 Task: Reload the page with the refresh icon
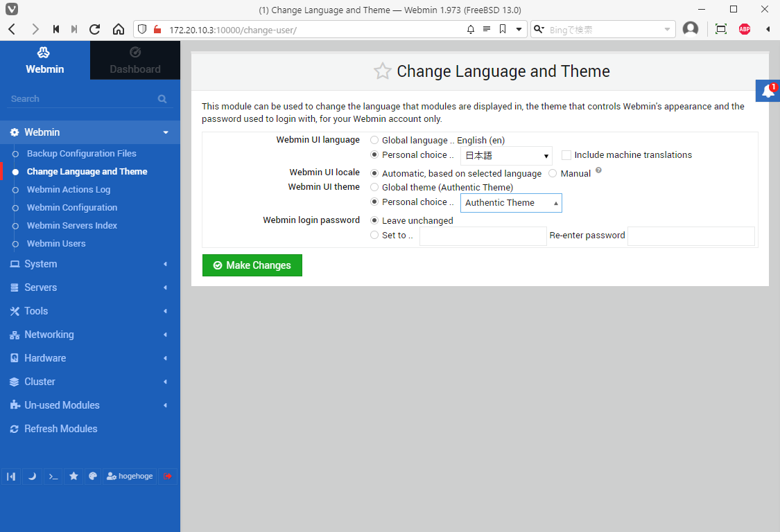(94, 29)
